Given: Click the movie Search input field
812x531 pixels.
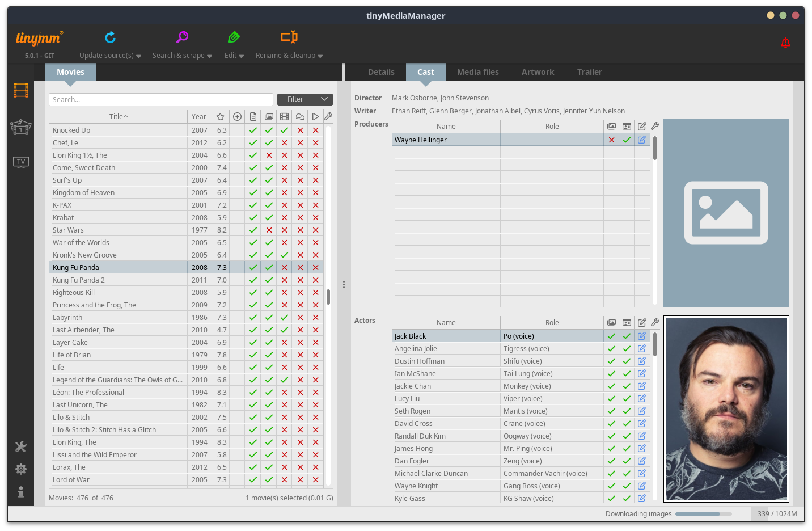Looking at the screenshot, I should pyautogui.click(x=161, y=99).
